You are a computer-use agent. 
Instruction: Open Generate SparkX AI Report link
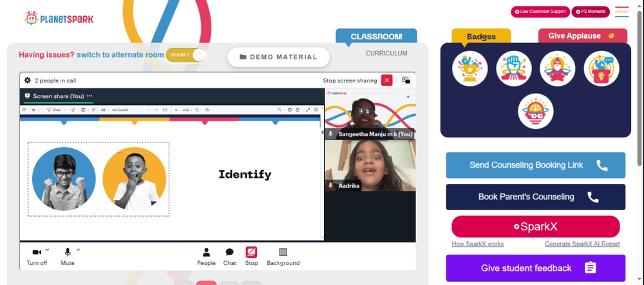[x=582, y=244]
